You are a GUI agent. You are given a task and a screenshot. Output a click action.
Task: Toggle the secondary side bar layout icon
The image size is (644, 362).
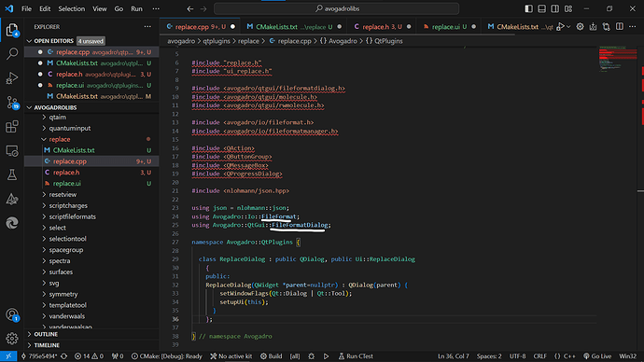point(555,8)
